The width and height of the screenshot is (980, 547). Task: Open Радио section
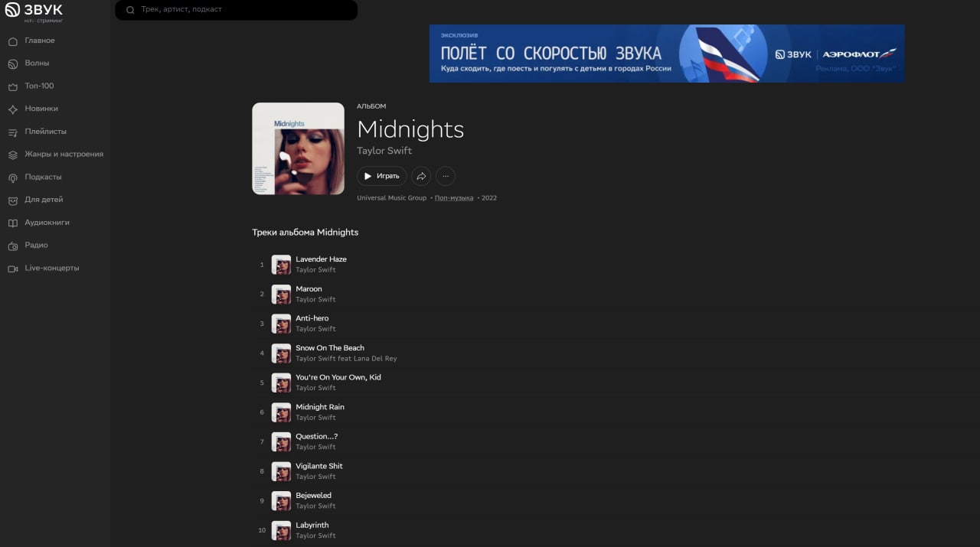click(x=36, y=245)
